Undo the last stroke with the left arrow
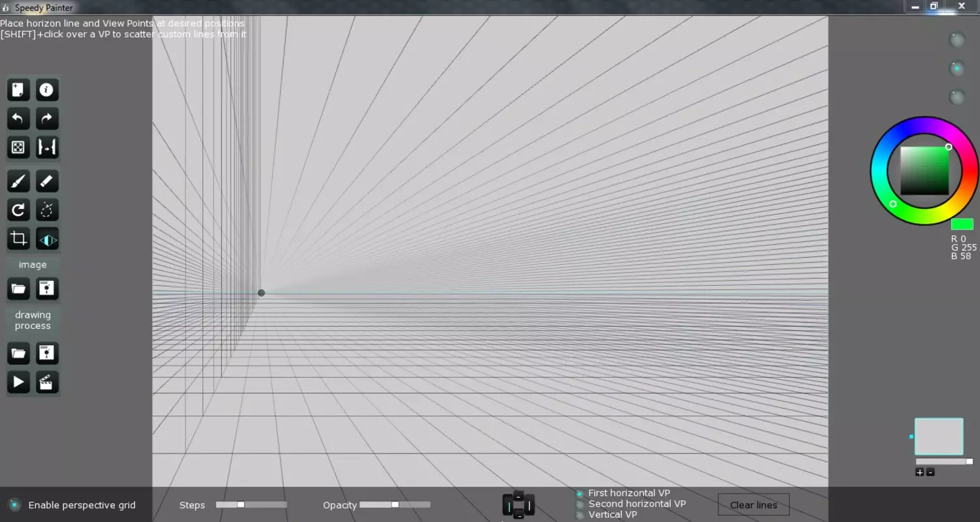 (x=18, y=119)
